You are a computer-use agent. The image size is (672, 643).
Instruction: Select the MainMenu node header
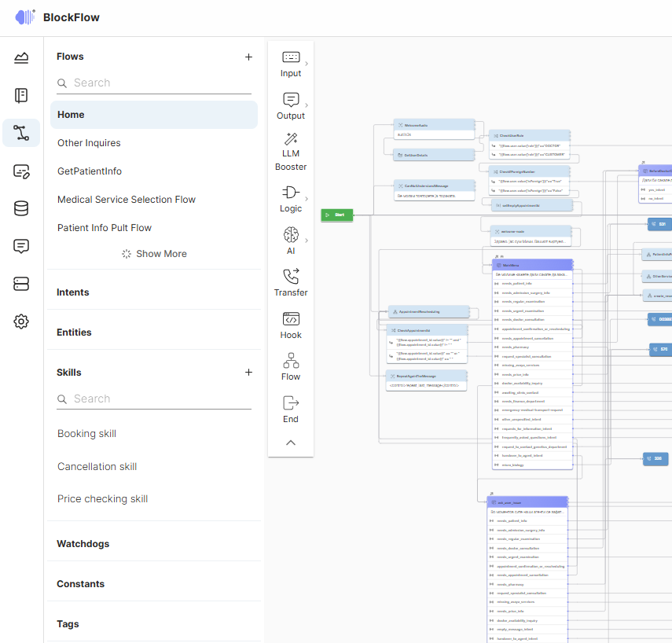[x=532, y=266]
